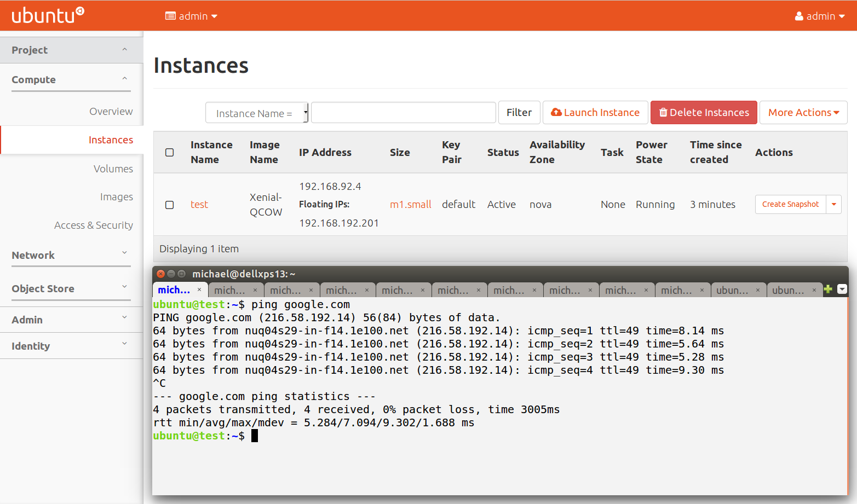Open the test instance link
This screenshot has width=857, height=504.
pos(199,204)
